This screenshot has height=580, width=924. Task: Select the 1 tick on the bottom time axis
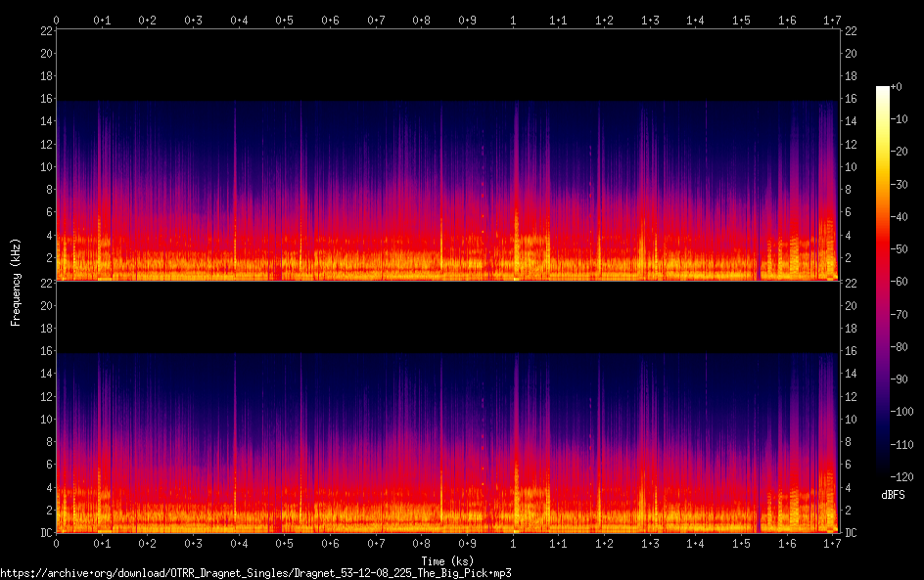(513, 543)
